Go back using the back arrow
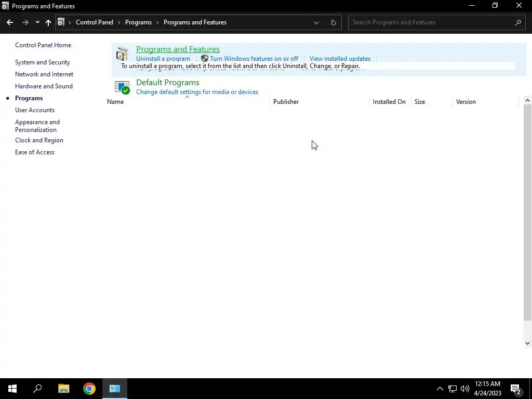Image resolution: width=532 pixels, height=399 pixels. (x=10, y=22)
